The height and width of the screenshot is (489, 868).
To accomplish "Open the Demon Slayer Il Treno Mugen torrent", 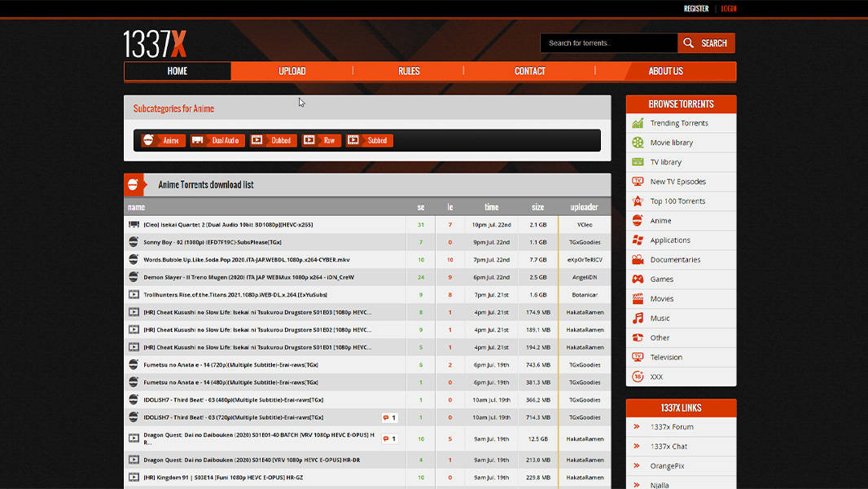I will (248, 277).
